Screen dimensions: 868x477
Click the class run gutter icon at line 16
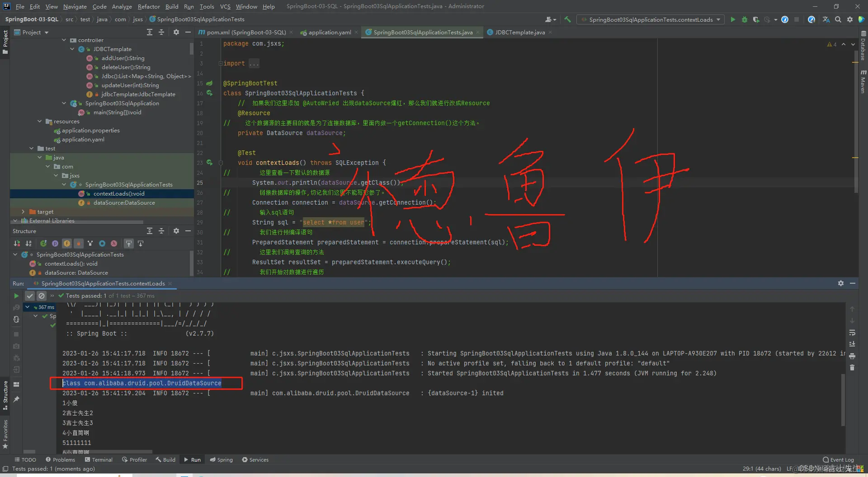pyautogui.click(x=209, y=93)
